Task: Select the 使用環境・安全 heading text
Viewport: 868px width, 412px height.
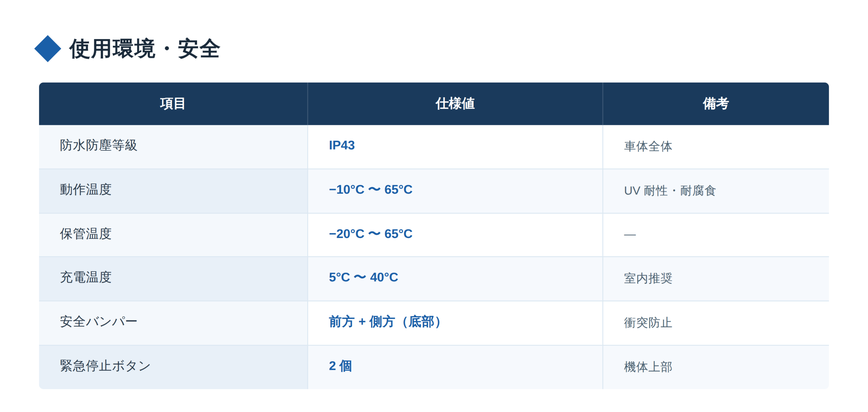Action: pos(144,49)
